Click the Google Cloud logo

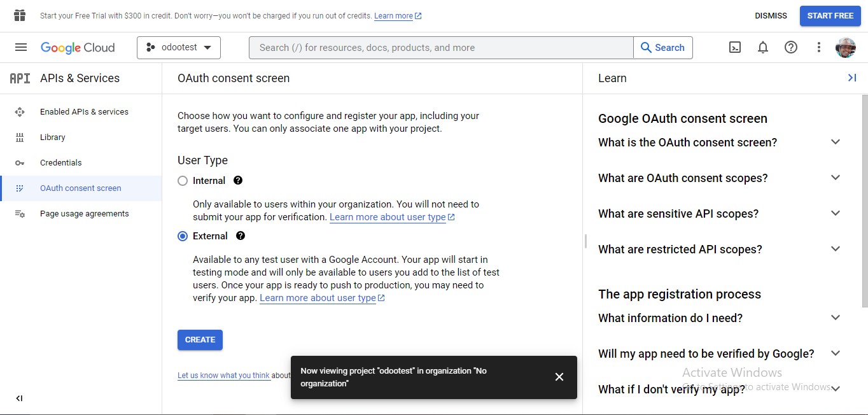pos(78,48)
